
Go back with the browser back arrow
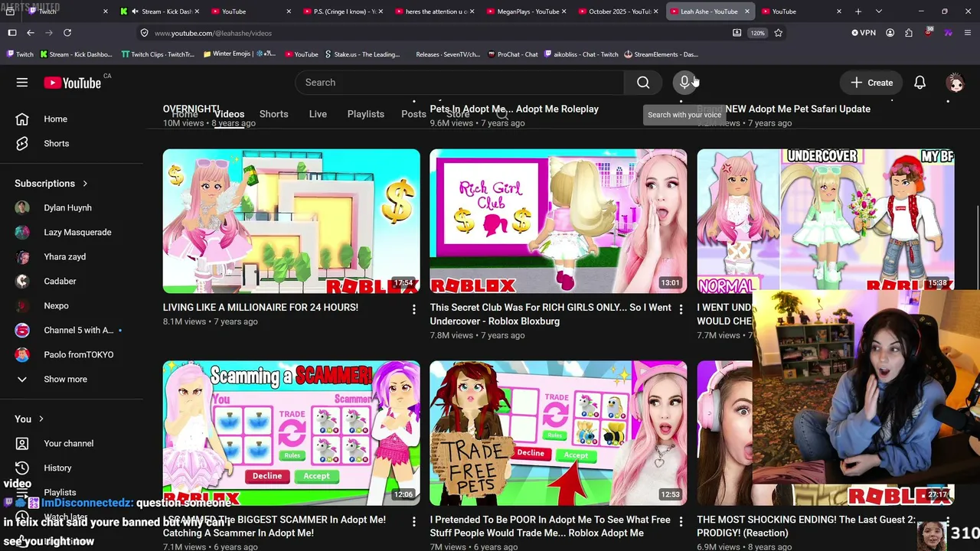point(31,33)
